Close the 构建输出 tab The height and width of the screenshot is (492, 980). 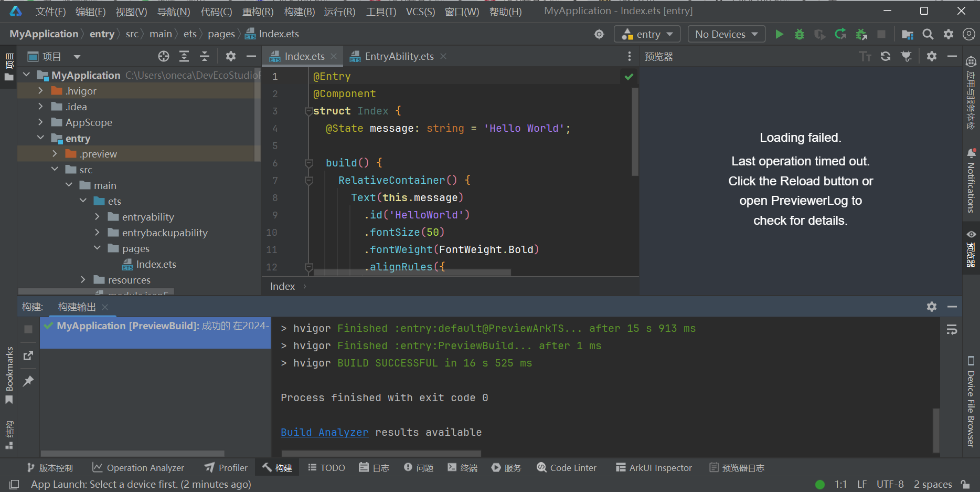tap(105, 307)
